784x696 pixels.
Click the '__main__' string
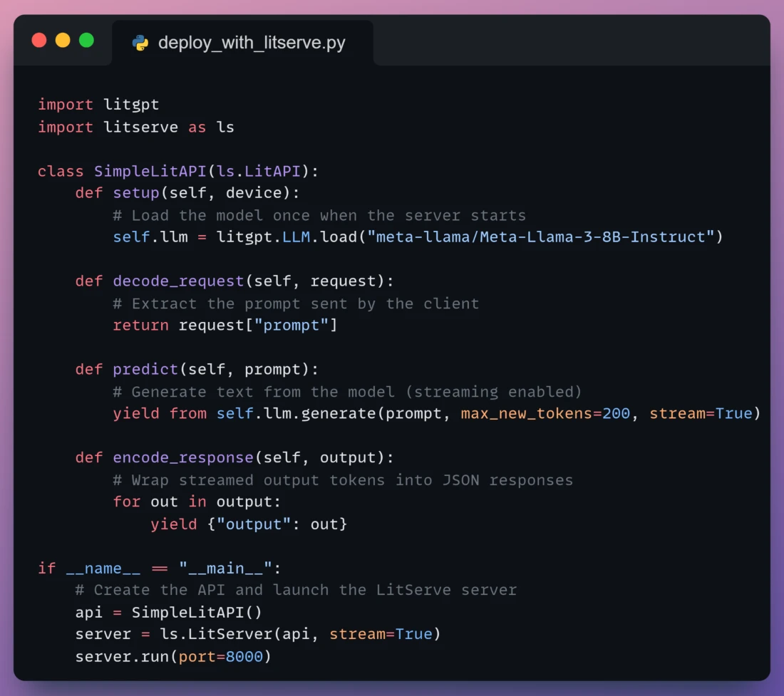coord(225,568)
